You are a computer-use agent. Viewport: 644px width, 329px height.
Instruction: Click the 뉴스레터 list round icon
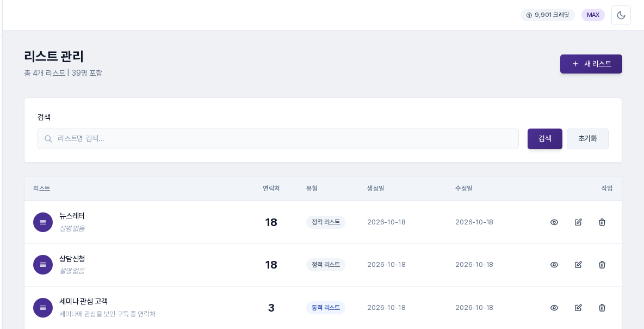click(43, 222)
